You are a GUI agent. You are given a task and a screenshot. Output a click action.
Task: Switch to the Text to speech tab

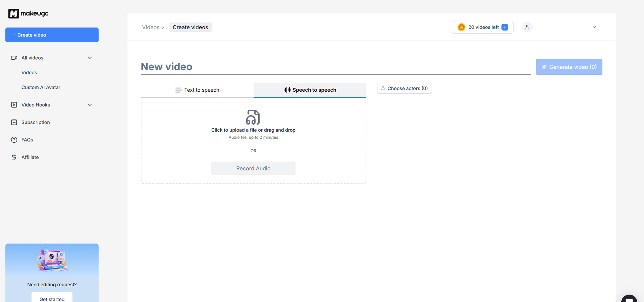pos(197,90)
